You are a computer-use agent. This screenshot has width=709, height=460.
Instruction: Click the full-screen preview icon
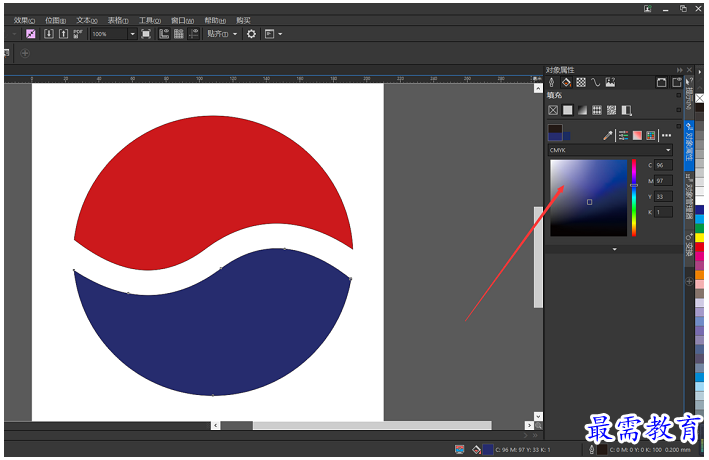pyautogui.click(x=146, y=34)
